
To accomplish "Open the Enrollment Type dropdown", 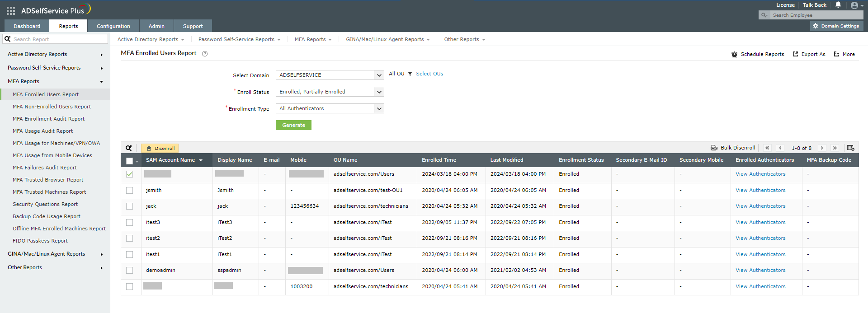I will pos(379,109).
